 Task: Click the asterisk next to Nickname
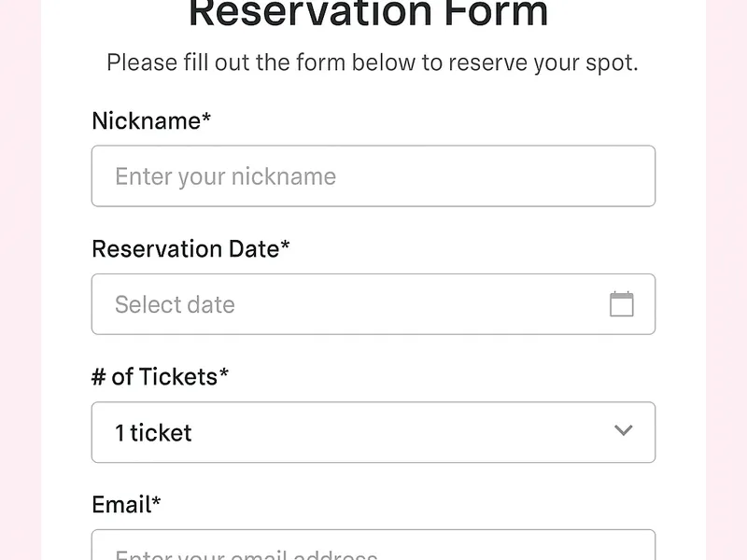[206, 119]
